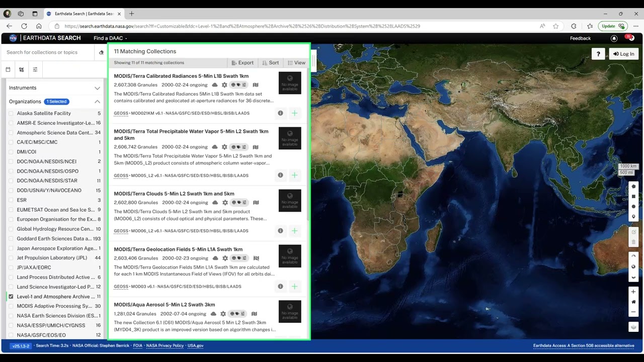Bookmark page with star icon

(556, 26)
